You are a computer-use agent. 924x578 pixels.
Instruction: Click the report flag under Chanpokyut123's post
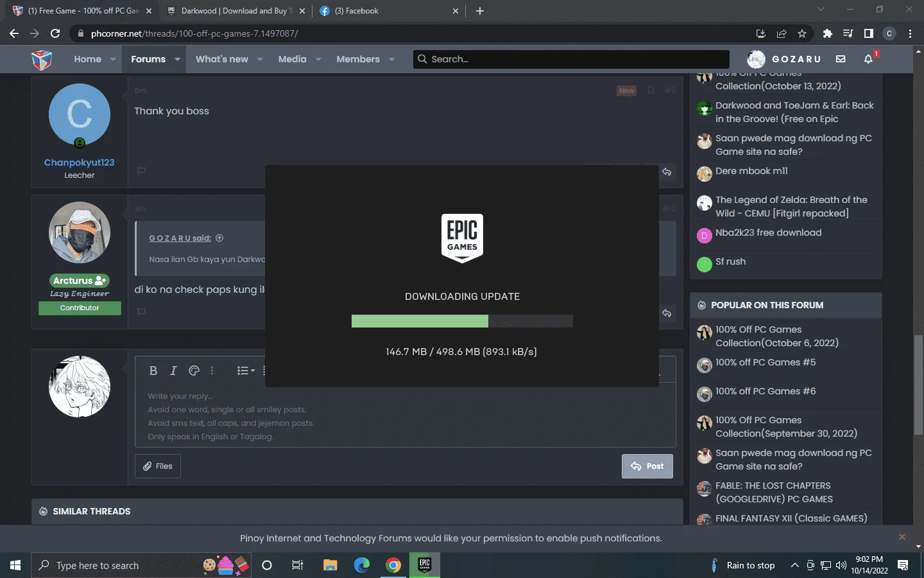click(142, 170)
